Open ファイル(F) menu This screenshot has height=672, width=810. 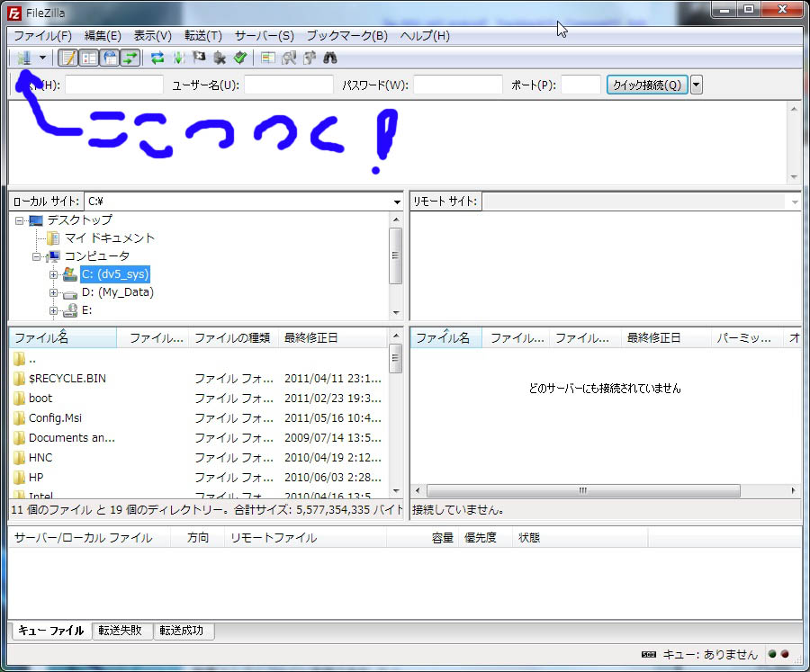(x=42, y=36)
